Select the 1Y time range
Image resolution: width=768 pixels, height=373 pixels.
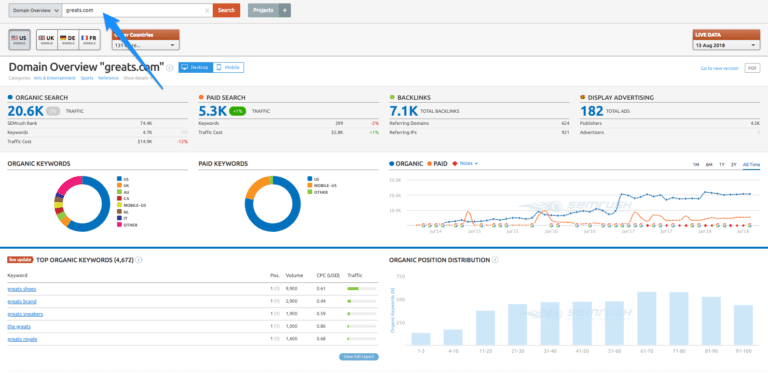click(x=721, y=164)
